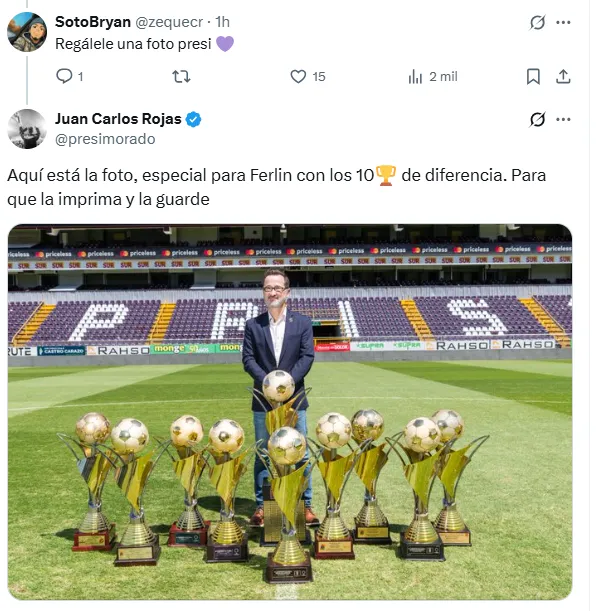Click Grok icon on SotoBryan's tweet

click(x=537, y=22)
